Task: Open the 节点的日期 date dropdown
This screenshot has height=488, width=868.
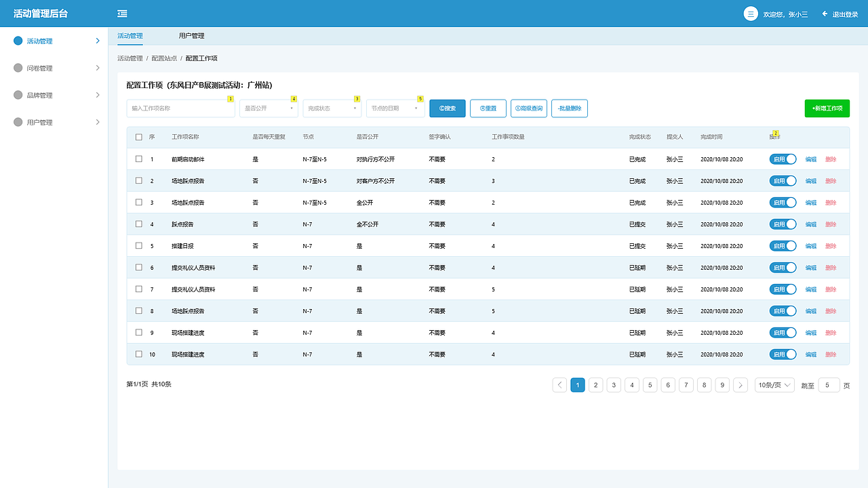Action: (x=395, y=108)
